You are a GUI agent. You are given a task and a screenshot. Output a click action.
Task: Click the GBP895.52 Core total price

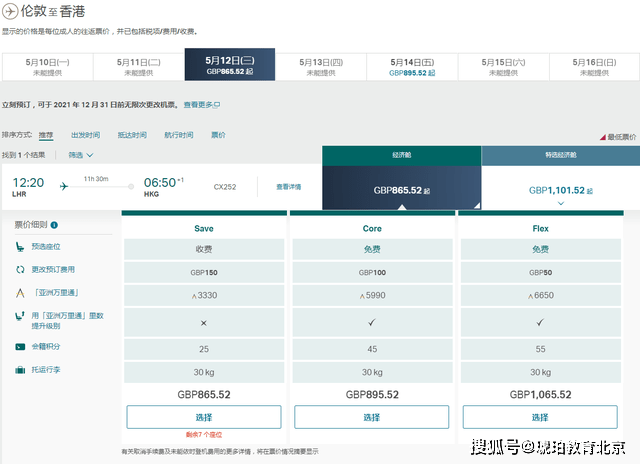click(x=372, y=395)
